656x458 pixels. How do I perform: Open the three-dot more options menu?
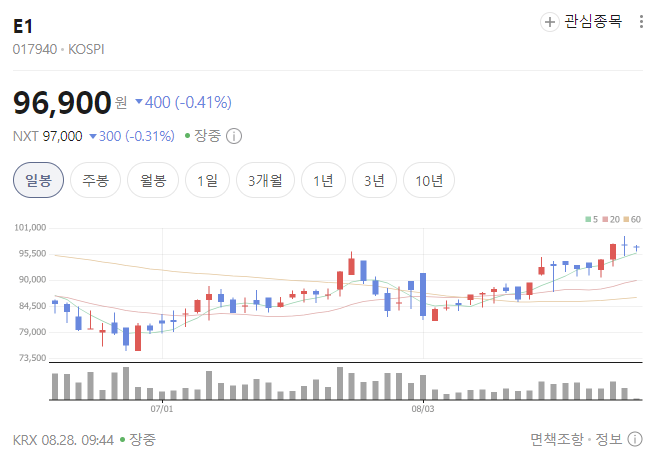point(641,22)
